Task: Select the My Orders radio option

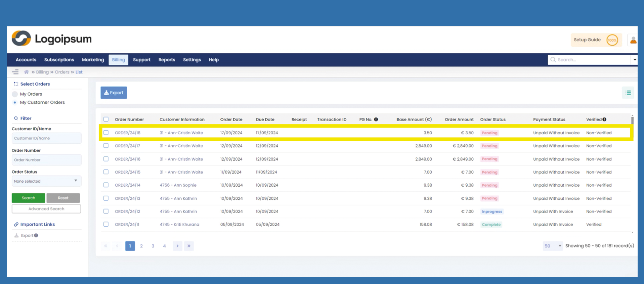Action: [15, 94]
